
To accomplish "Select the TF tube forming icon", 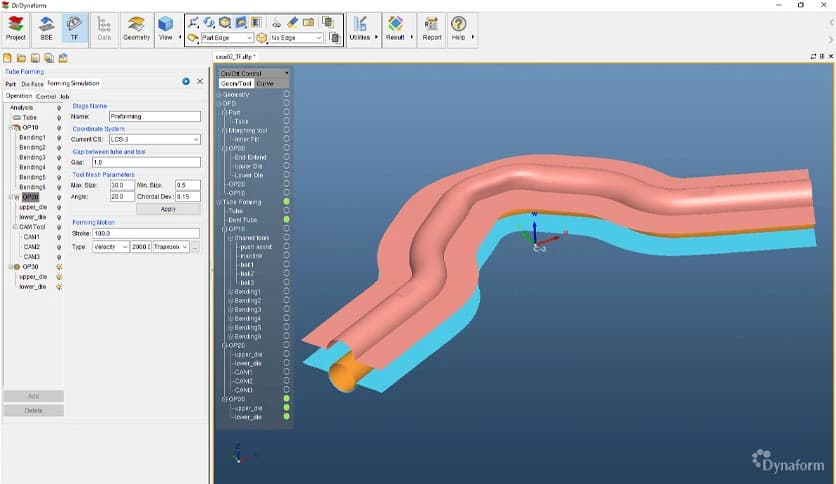I will [75, 27].
